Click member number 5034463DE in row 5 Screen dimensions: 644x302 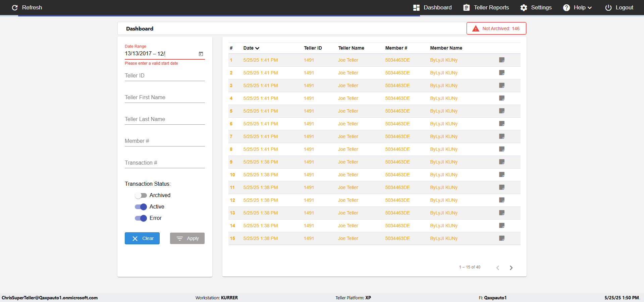[x=397, y=111]
